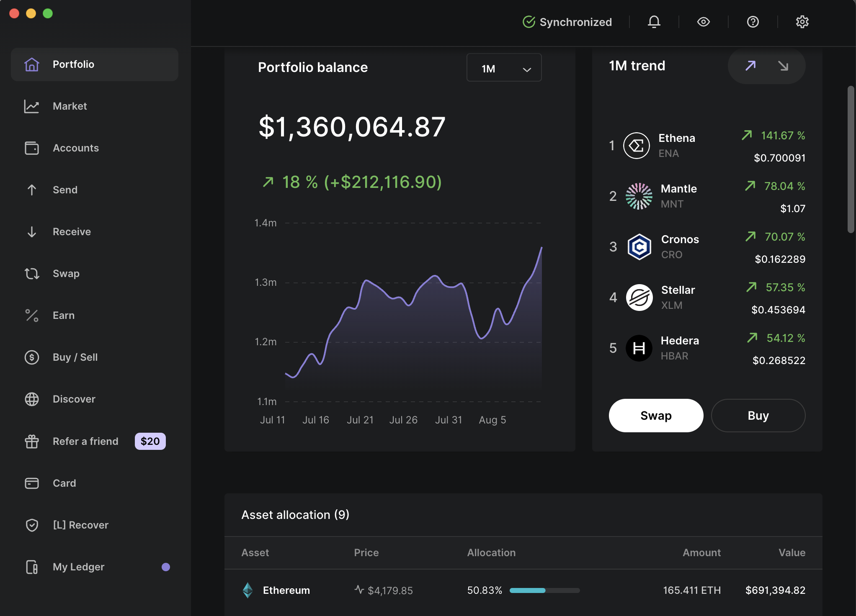Click the Receive down-arrow icon

[x=32, y=232]
